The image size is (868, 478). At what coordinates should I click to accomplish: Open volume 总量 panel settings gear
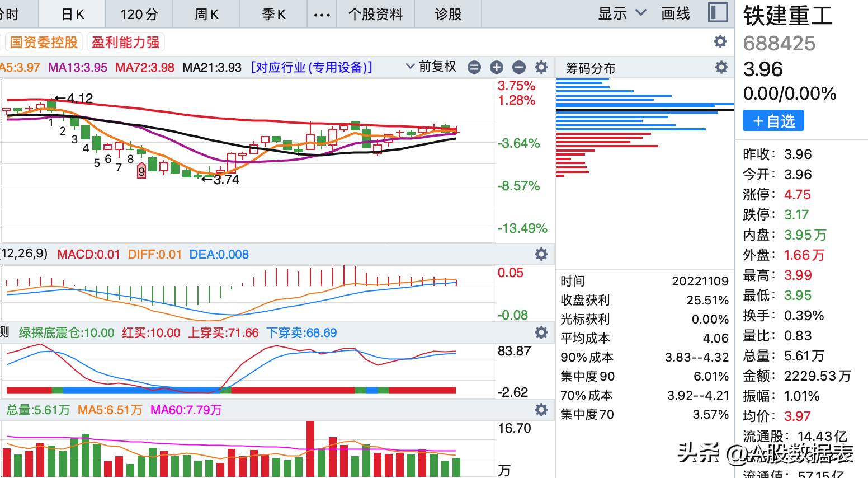click(541, 410)
